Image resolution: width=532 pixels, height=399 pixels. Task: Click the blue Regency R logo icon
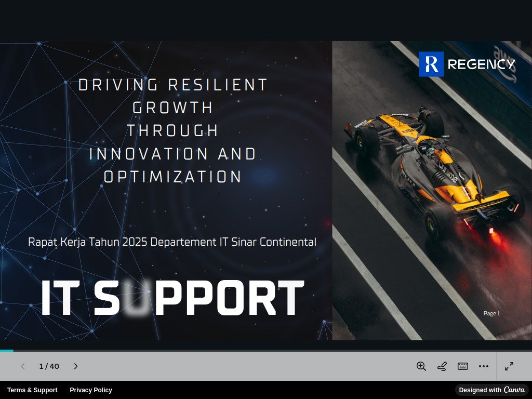[x=431, y=64]
